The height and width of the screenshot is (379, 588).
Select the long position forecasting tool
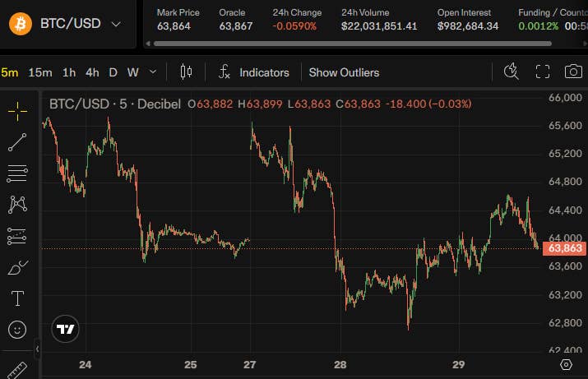17,236
